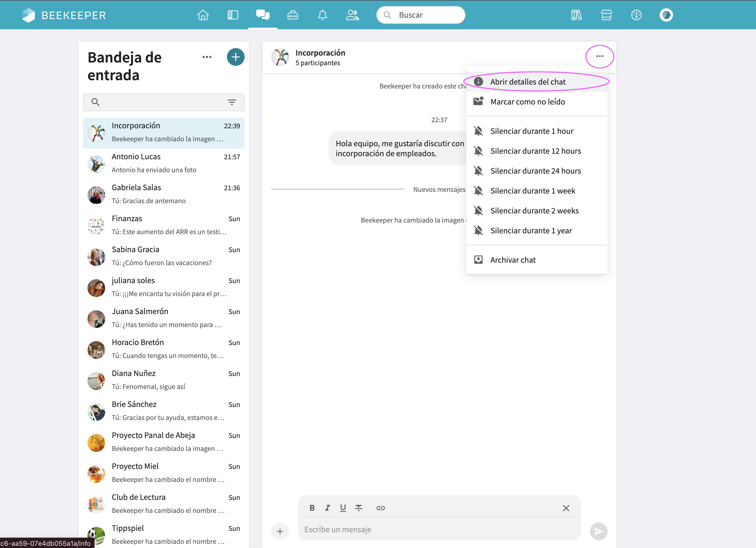This screenshot has height=548, width=756.
Task: Choose Silenciar durante 1 hour
Action: pos(537,131)
